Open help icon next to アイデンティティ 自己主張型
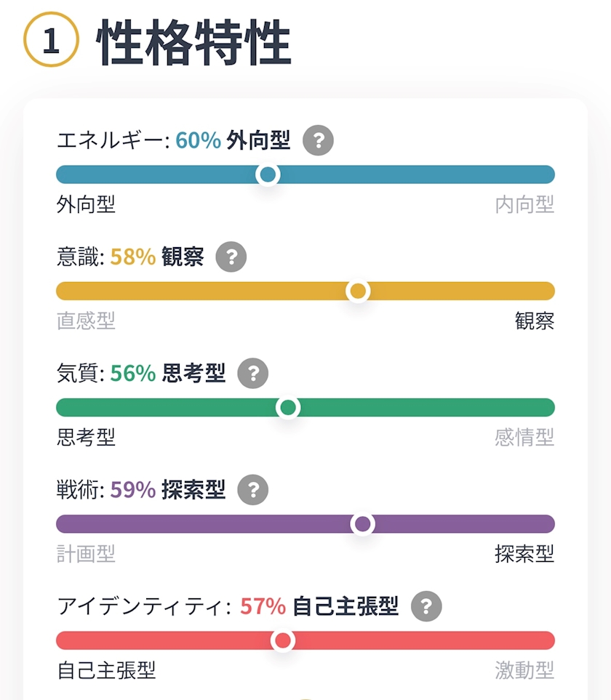The width and height of the screenshot is (611, 700). point(426,606)
